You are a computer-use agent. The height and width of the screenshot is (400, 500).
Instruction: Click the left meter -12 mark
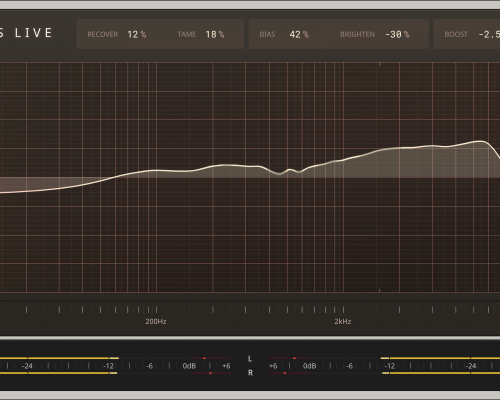109,366
